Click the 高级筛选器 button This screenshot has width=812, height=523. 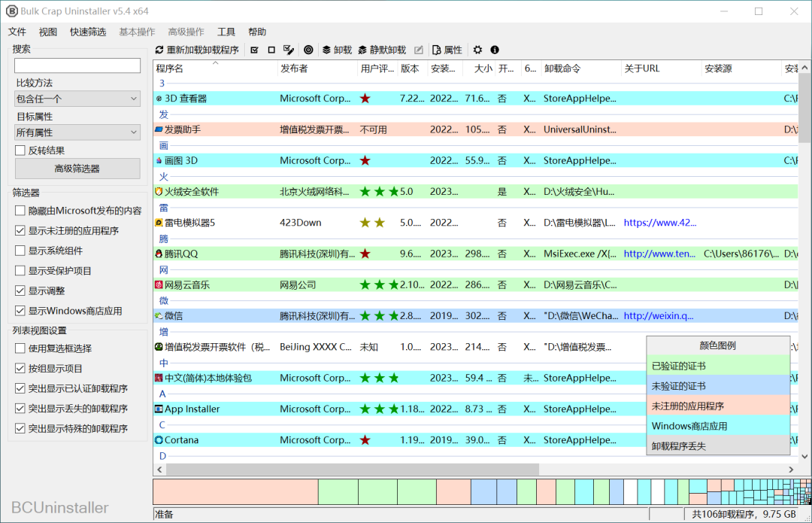pyautogui.click(x=77, y=168)
